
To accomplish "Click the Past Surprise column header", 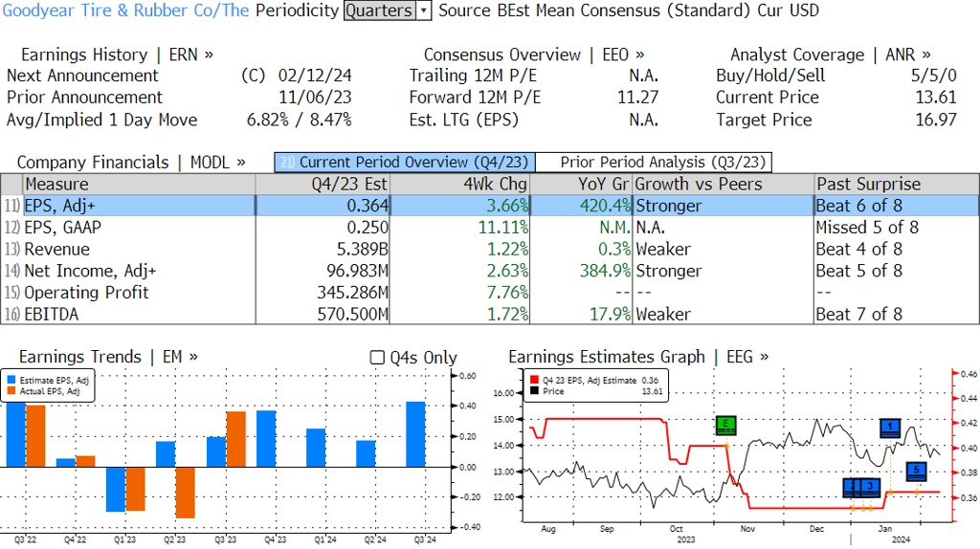I will pyautogui.click(x=897, y=185).
